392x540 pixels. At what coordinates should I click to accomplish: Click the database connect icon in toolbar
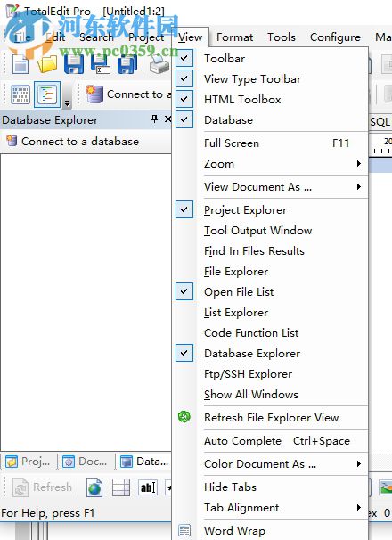94,94
